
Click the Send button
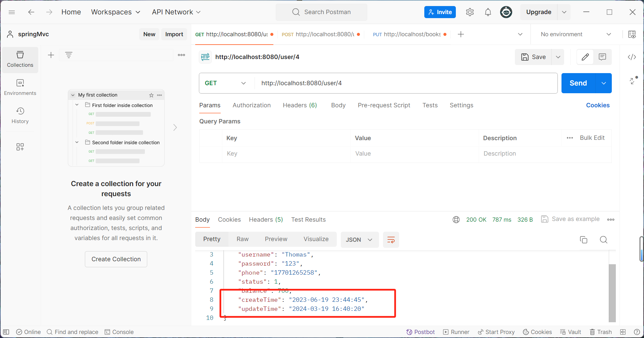578,83
